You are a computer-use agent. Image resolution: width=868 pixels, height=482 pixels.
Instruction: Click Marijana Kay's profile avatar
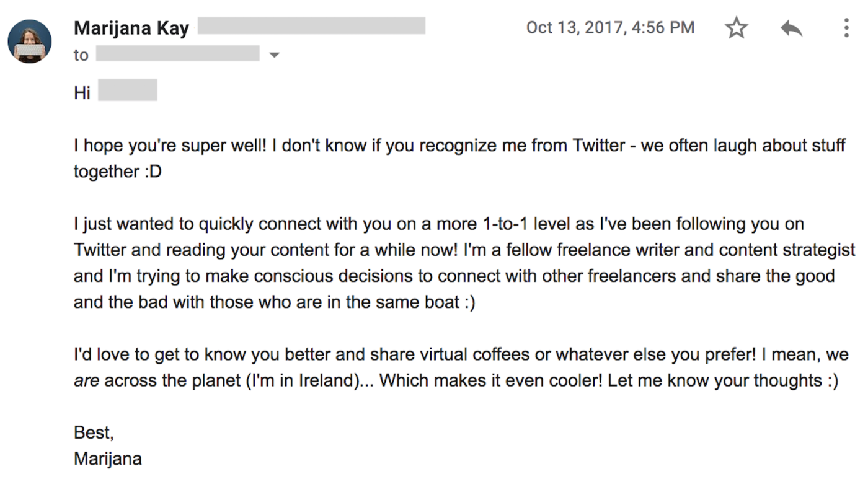tap(30, 42)
